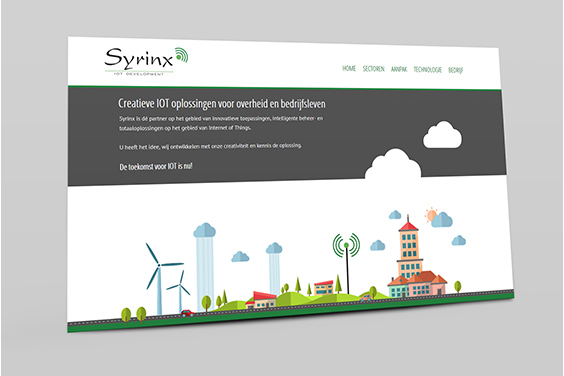
Task: Click the red car on the road
Action: [187, 313]
